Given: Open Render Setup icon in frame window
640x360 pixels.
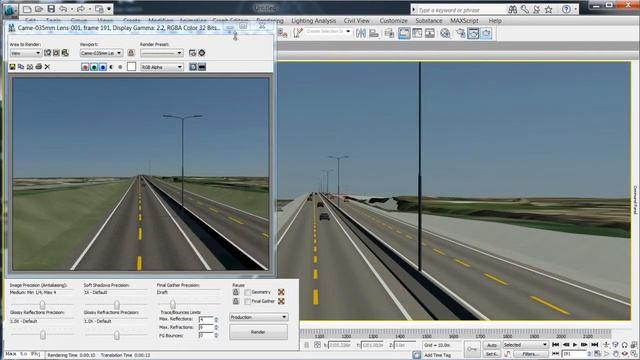Looking at the screenshot, I should coord(193,53).
